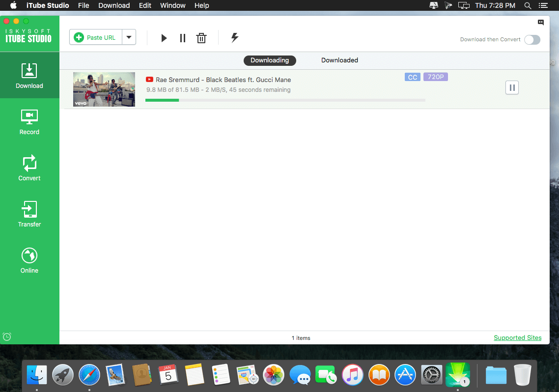This screenshot has height=392, width=559.
Task: Open the Trash from the dock
Action: (522, 375)
